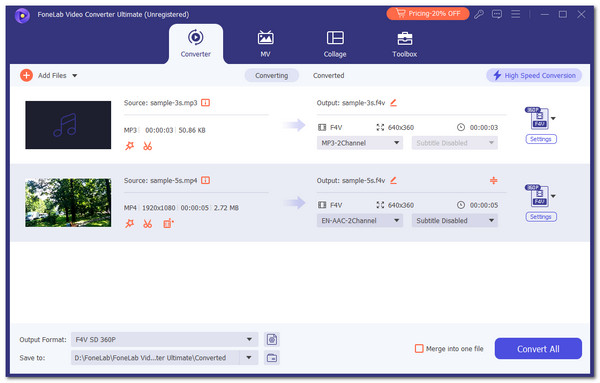Open Subtitle Disabled dropdown for sample-3s
600x383 pixels.
tap(455, 143)
